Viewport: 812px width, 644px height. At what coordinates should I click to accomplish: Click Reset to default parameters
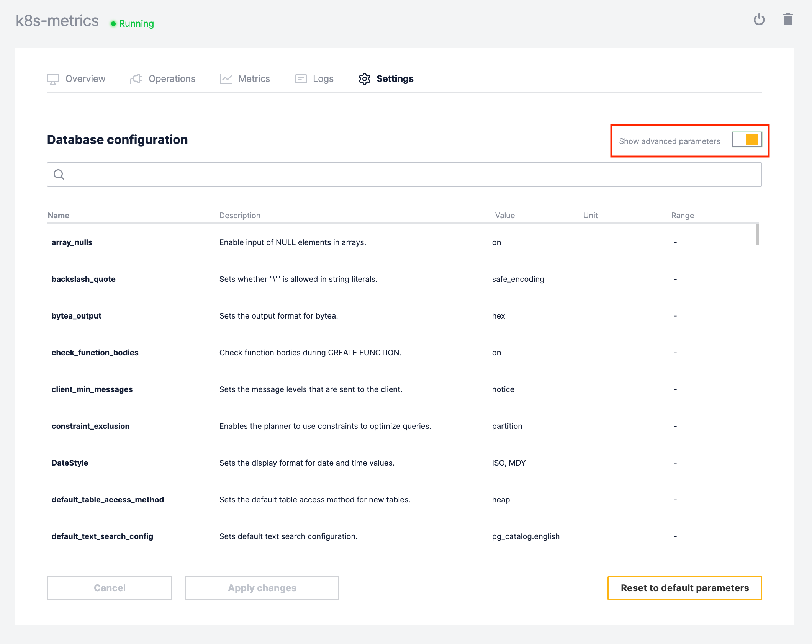[x=685, y=588]
